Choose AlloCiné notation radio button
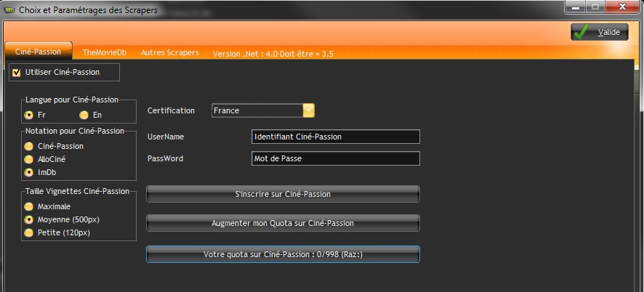 [29, 159]
